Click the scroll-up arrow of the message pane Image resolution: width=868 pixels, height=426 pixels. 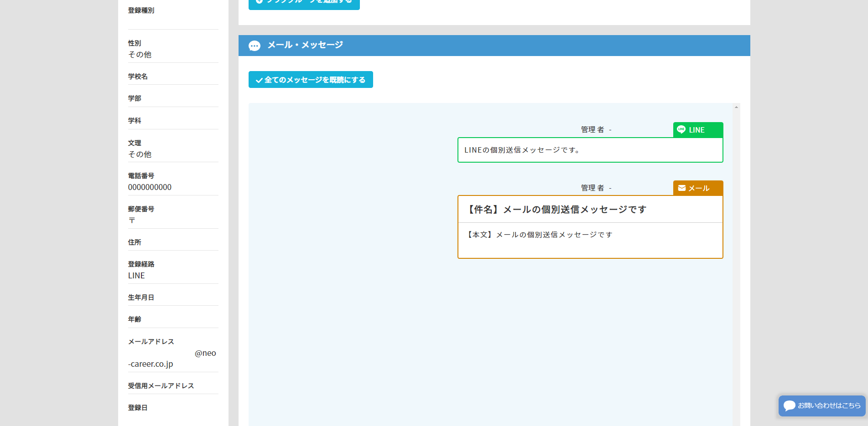coord(736,107)
